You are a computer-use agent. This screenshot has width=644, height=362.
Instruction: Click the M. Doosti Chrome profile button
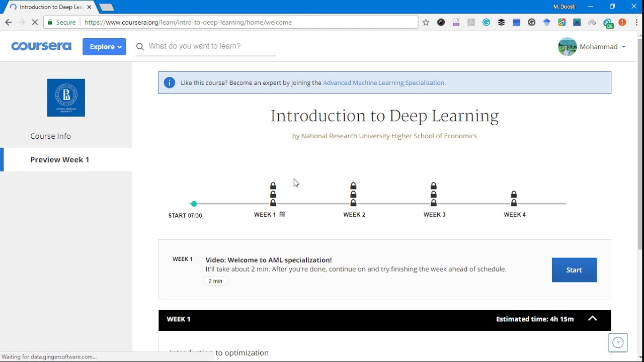point(564,7)
